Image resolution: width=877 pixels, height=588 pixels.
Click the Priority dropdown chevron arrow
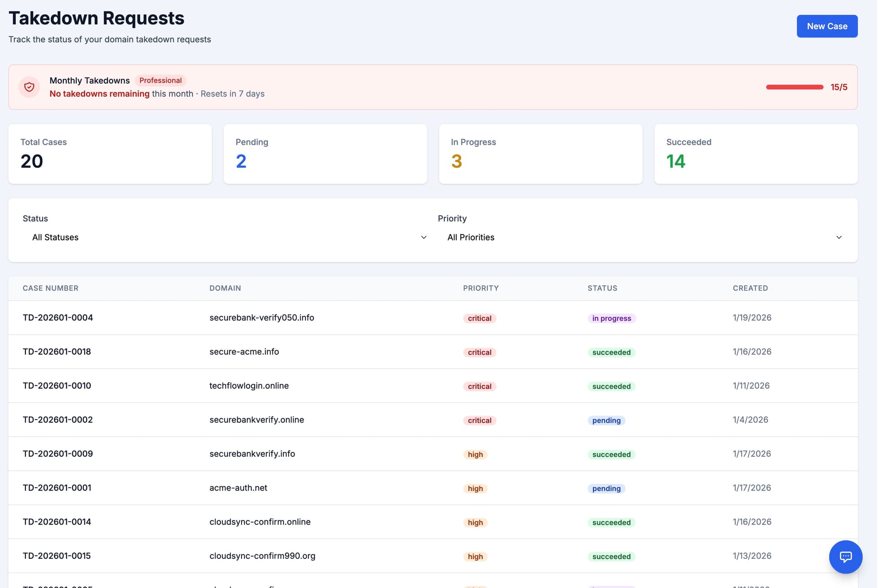839,237
